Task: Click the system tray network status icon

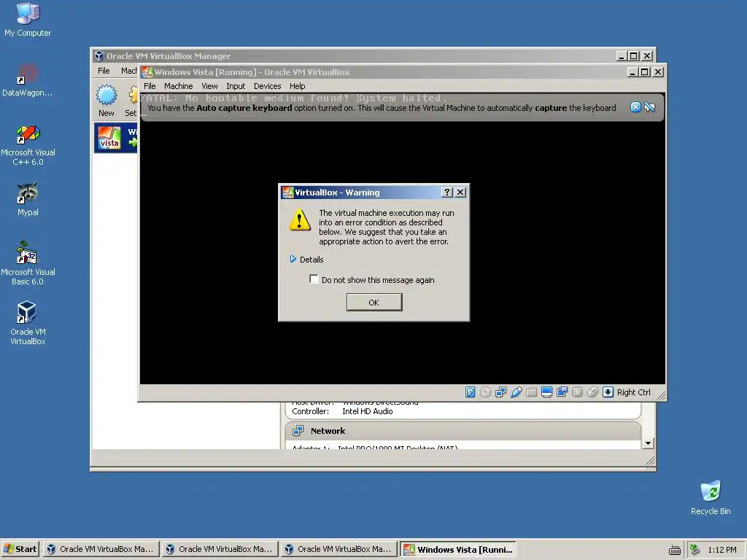Action: 694,550
